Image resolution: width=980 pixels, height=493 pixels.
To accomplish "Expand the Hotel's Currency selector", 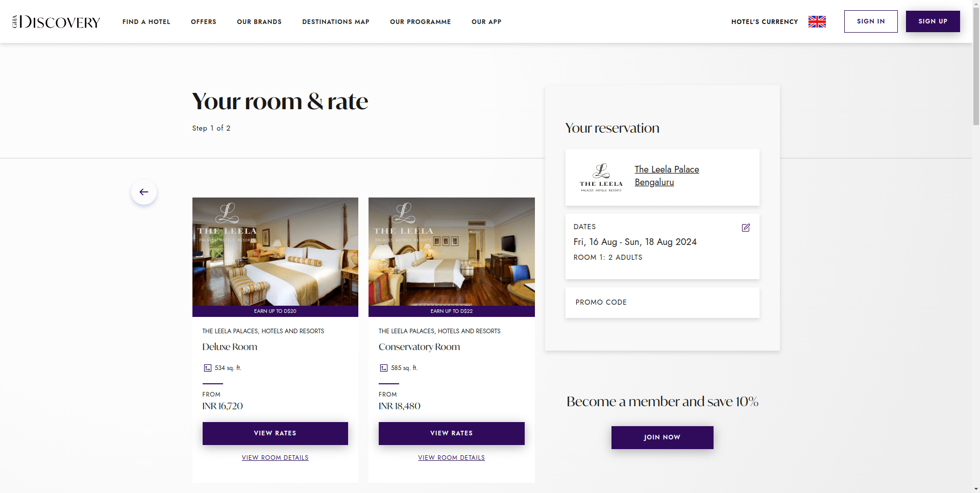I will [764, 22].
